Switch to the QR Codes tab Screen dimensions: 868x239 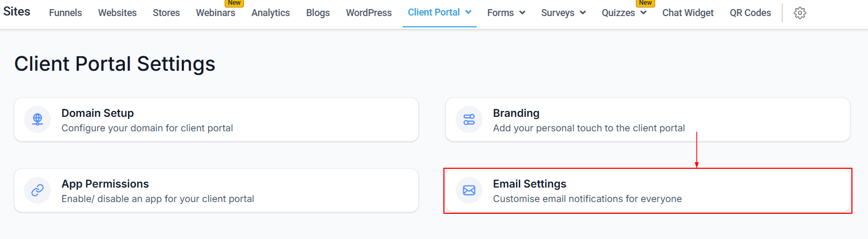[750, 13]
